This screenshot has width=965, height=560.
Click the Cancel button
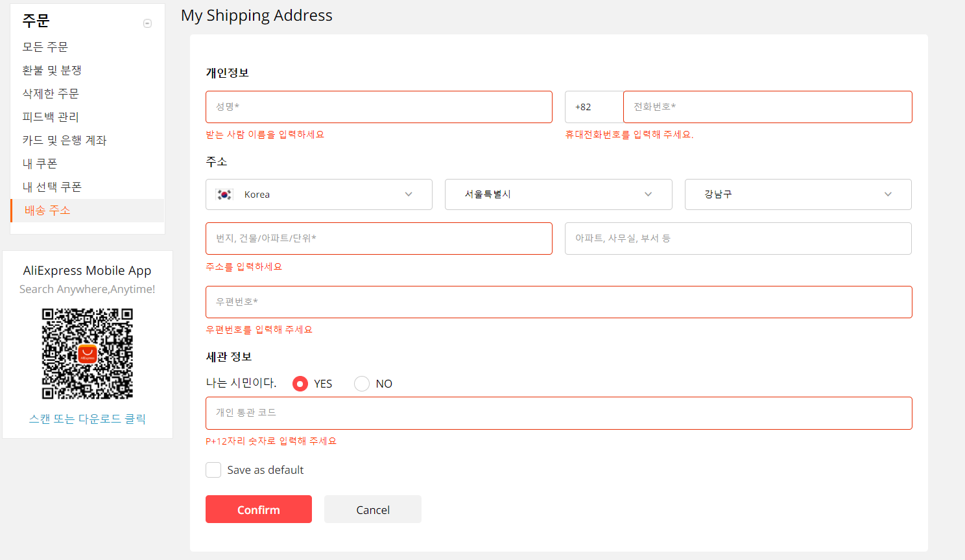point(372,509)
